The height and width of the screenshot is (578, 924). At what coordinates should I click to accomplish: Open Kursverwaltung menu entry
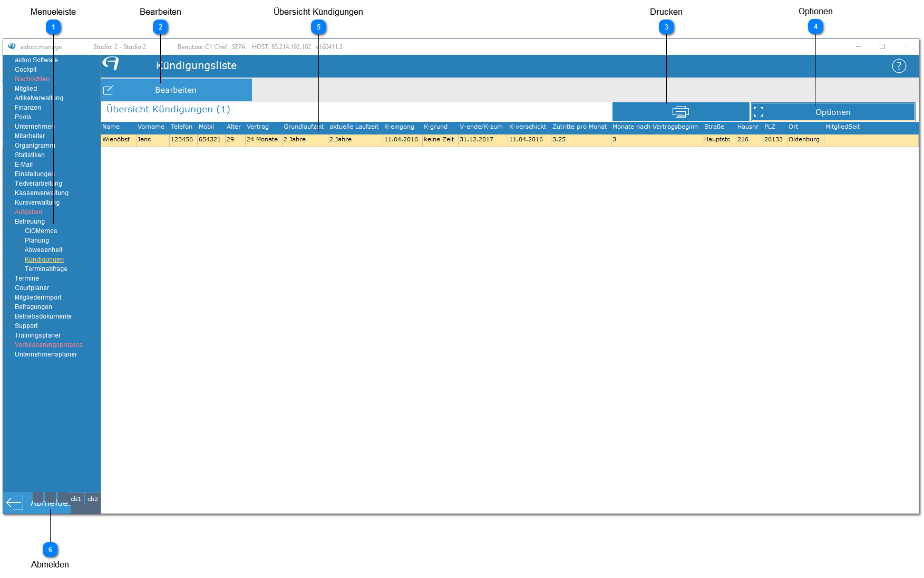(37, 203)
